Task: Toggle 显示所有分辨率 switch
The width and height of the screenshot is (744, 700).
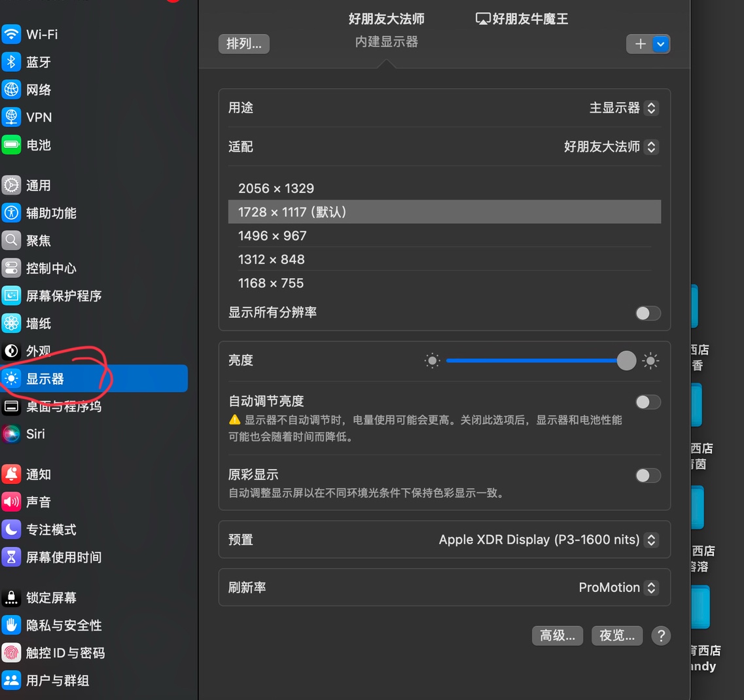Action: [x=648, y=313]
